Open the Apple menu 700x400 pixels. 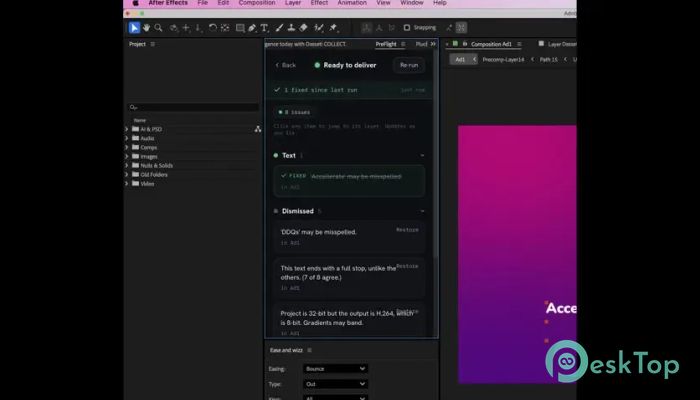click(135, 3)
